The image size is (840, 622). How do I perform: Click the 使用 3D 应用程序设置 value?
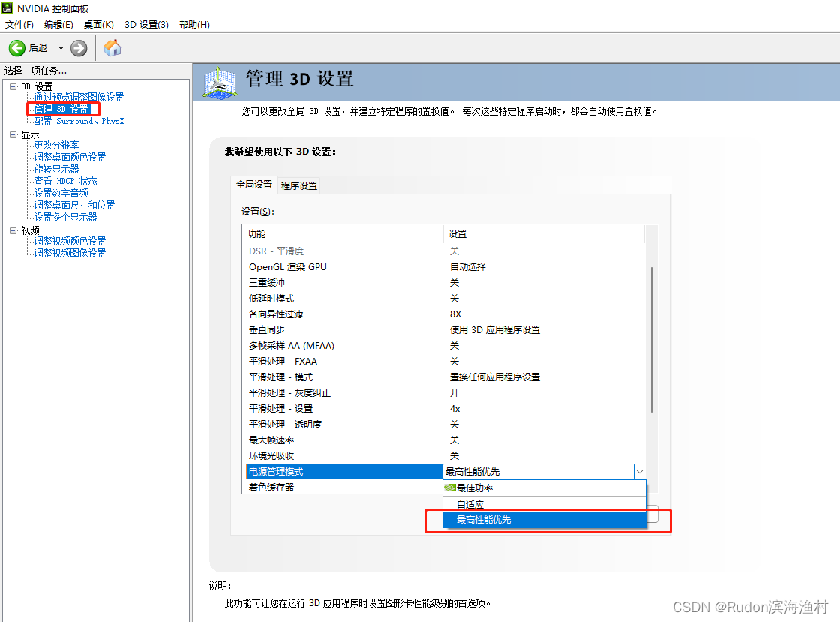(494, 330)
